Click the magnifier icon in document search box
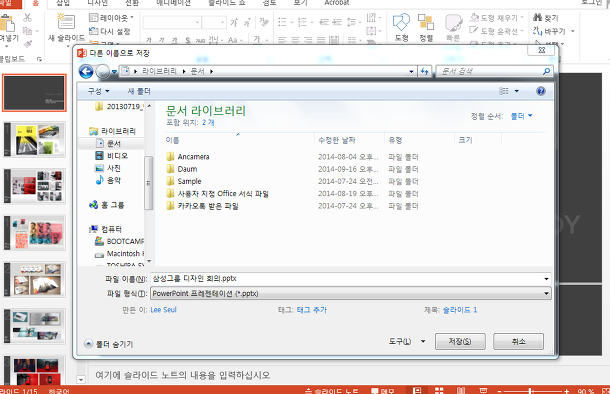This screenshot has height=394, width=610. coord(546,71)
